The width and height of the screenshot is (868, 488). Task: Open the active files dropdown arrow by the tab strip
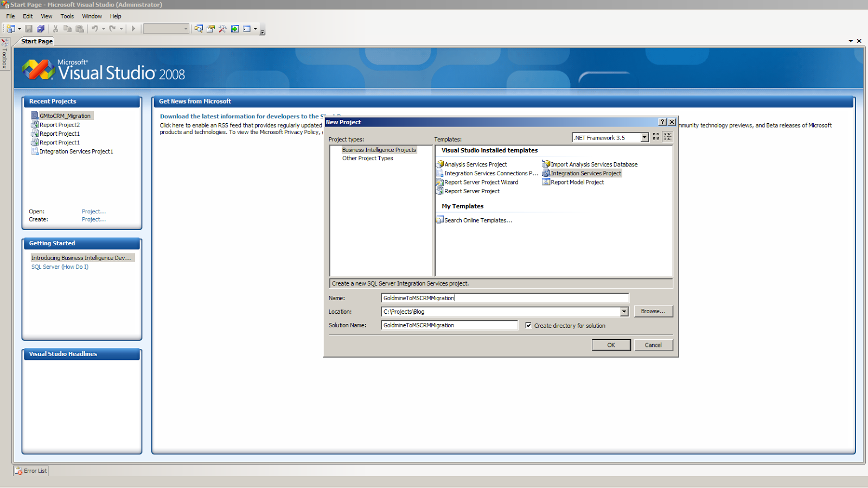click(851, 41)
